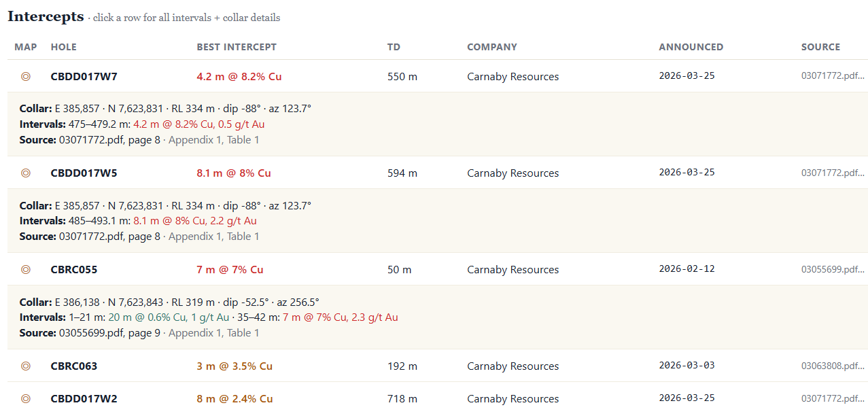Click the Hole column header
The image size is (868, 416).
pos(64,47)
